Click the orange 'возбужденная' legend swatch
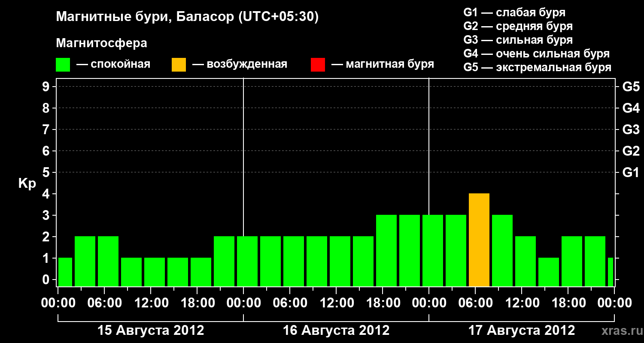This screenshot has width=644, height=343. point(179,65)
